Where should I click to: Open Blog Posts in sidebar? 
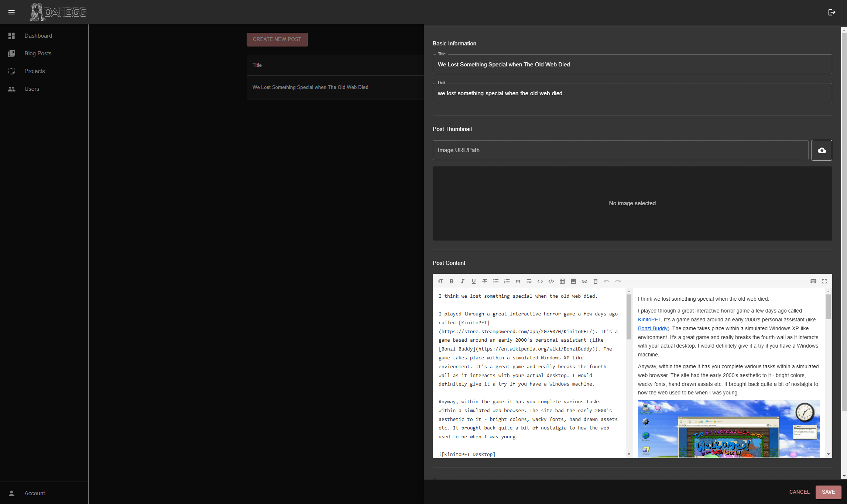[x=38, y=53]
